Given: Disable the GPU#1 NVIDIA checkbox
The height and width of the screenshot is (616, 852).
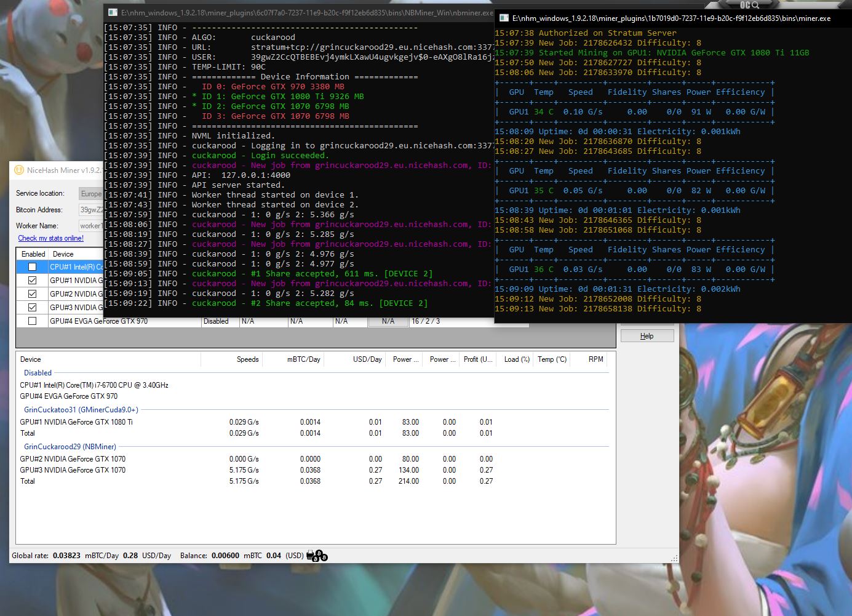Looking at the screenshot, I should point(33,280).
